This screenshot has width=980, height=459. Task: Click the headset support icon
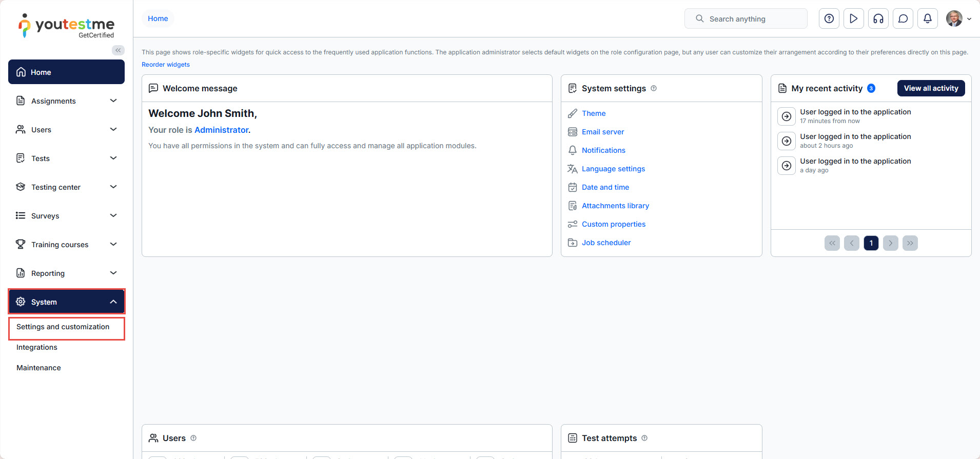[x=878, y=19]
